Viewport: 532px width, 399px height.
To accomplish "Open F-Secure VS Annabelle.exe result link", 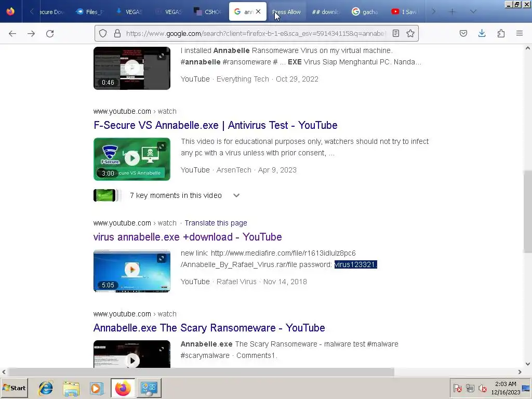I will tap(216, 125).
